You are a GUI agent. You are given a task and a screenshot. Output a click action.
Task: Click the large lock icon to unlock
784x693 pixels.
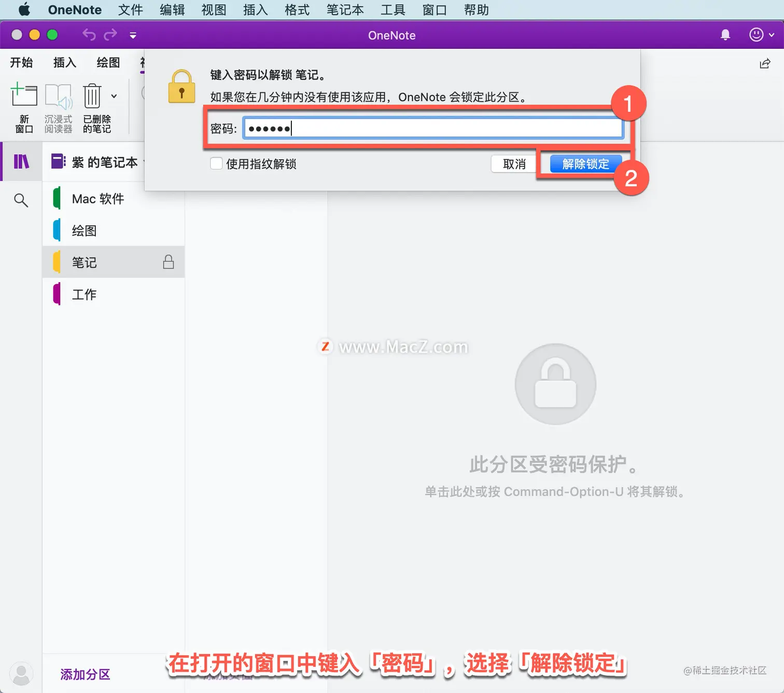tap(555, 384)
